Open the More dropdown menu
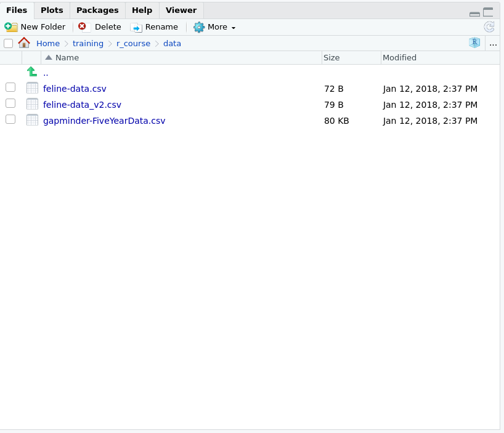 (x=215, y=27)
